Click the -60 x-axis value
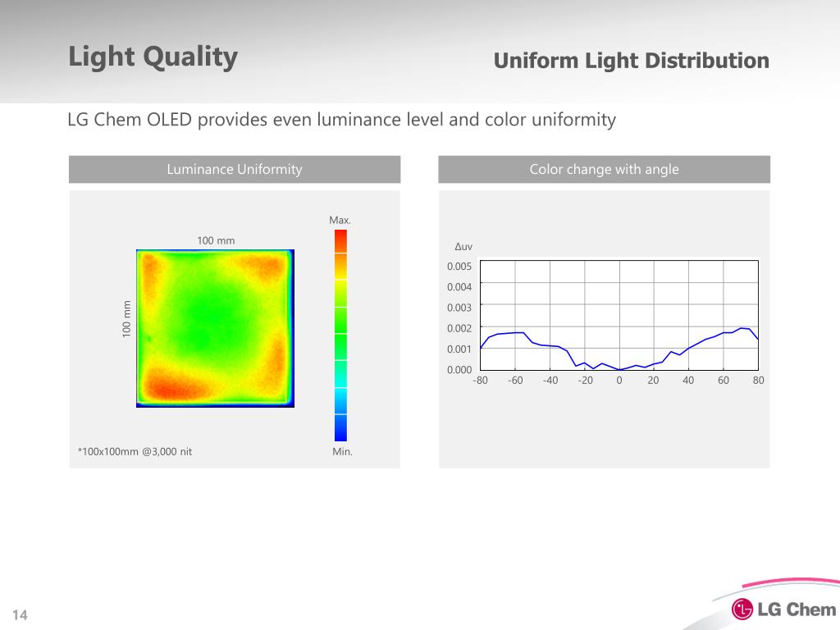 515,381
